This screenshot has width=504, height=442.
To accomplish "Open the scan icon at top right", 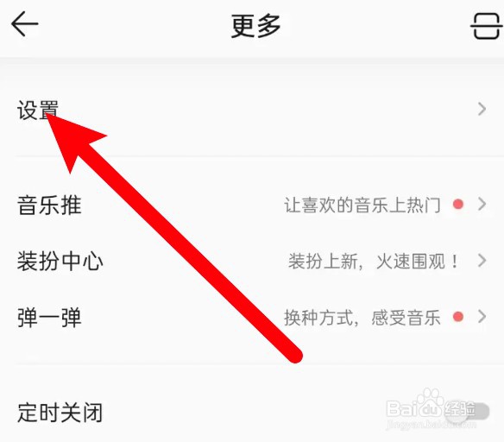I will (487, 26).
